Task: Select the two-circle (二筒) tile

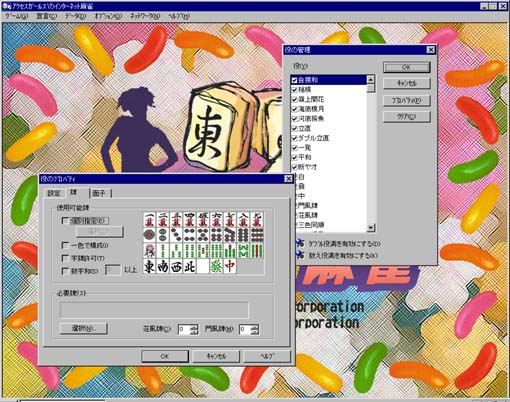Action: (163, 235)
